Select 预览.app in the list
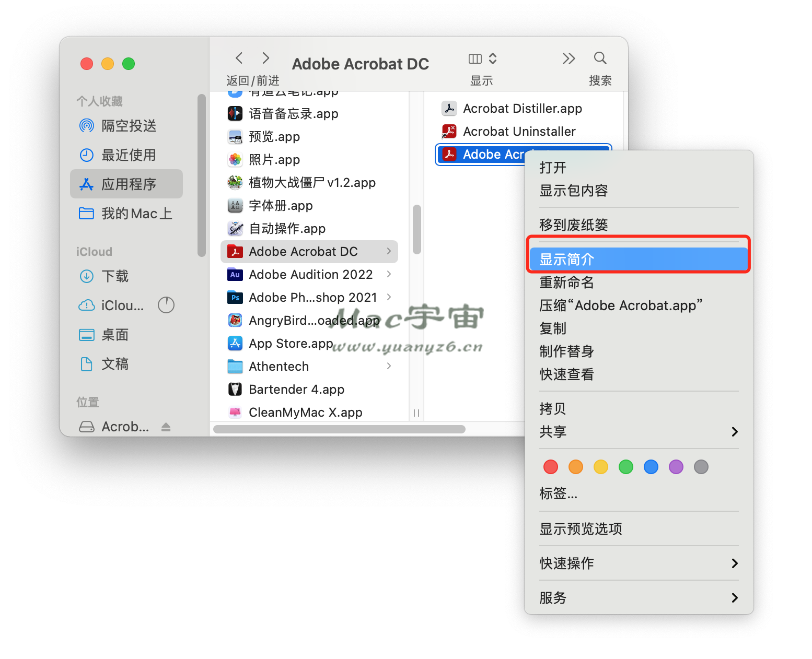 click(x=309, y=137)
